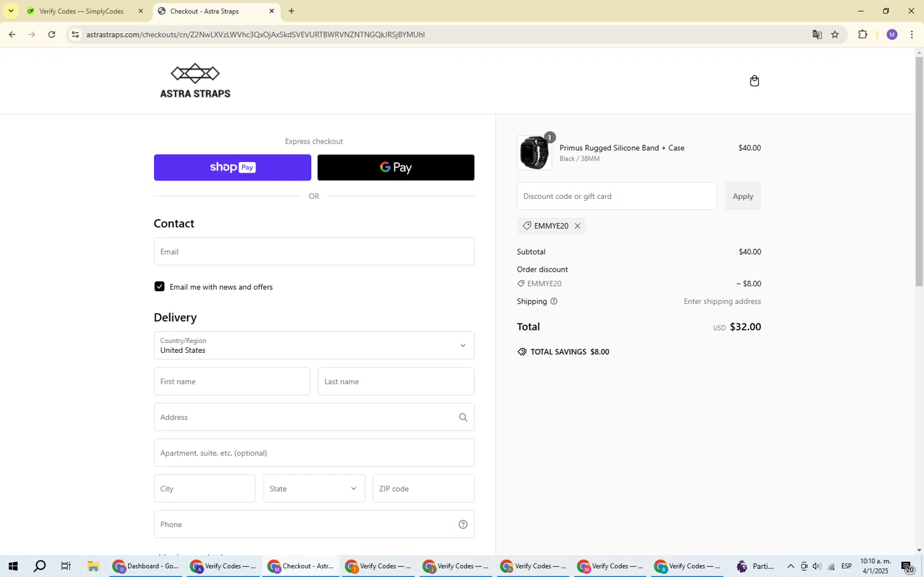
Task: Click the Astra Straps logo
Action: pos(195,81)
